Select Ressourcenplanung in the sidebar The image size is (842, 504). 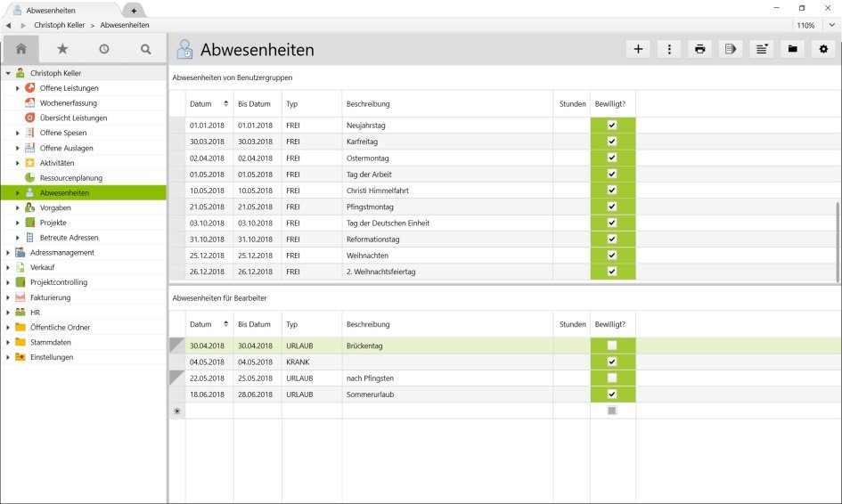tap(71, 178)
